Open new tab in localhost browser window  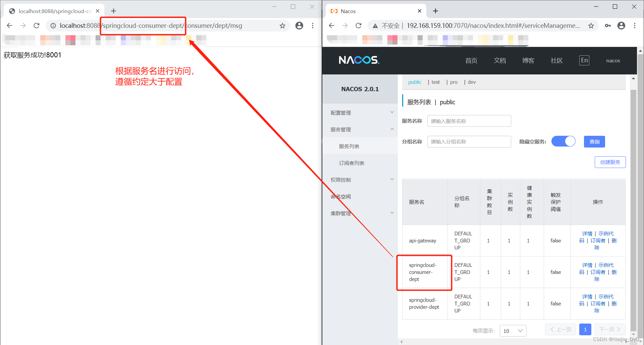[x=113, y=11]
